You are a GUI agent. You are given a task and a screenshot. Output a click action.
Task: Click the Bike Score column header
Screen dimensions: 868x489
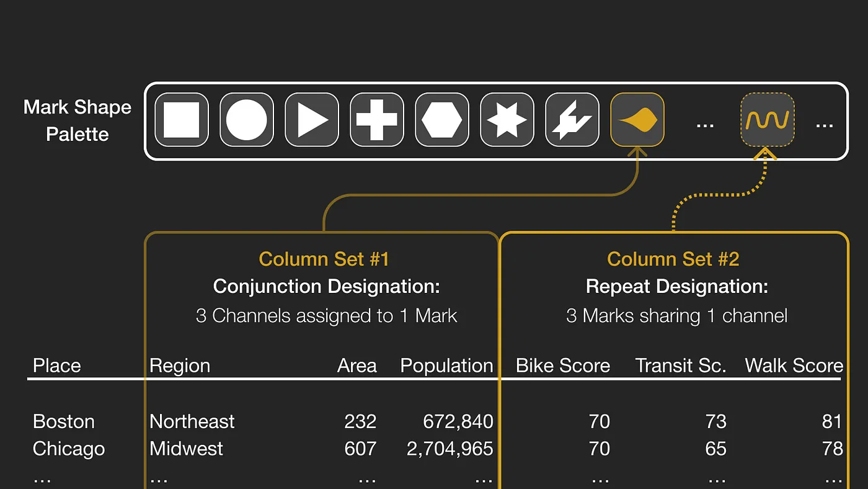point(562,366)
